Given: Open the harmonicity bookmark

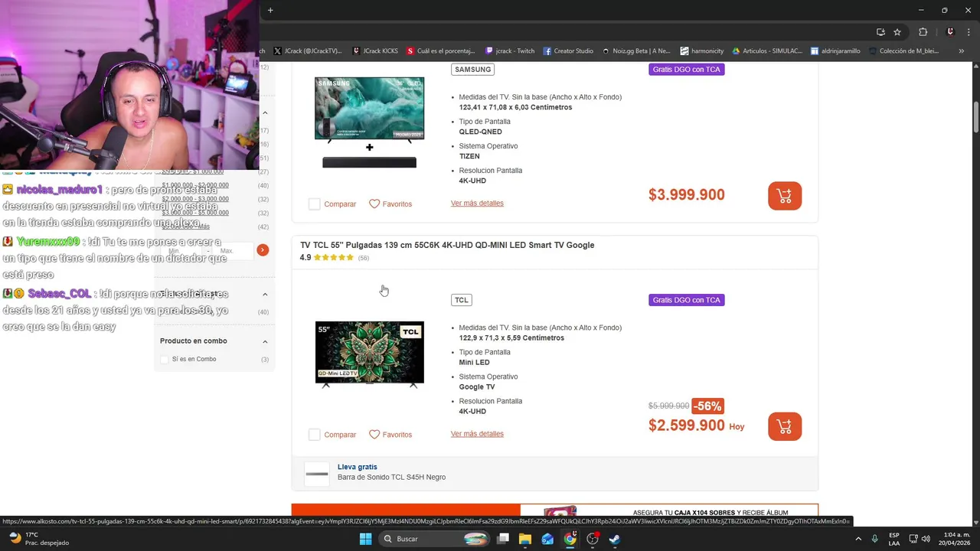Looking at the screenshot, I should pyautogui.click(x=702, y=51).
